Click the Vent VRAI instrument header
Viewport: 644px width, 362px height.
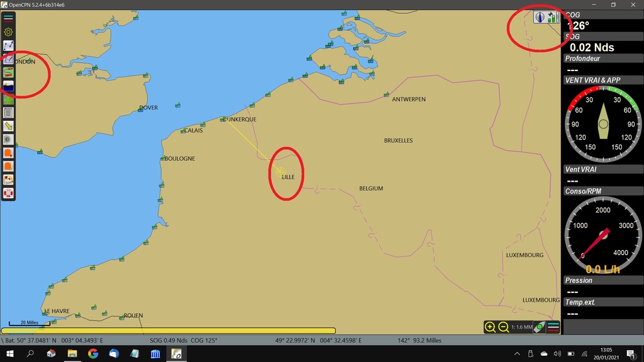click(603, 170)
